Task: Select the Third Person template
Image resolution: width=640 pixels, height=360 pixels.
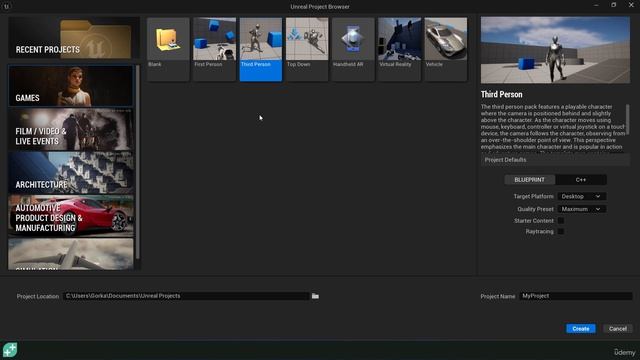Action: pyautogui.click(x=261, y=49)
